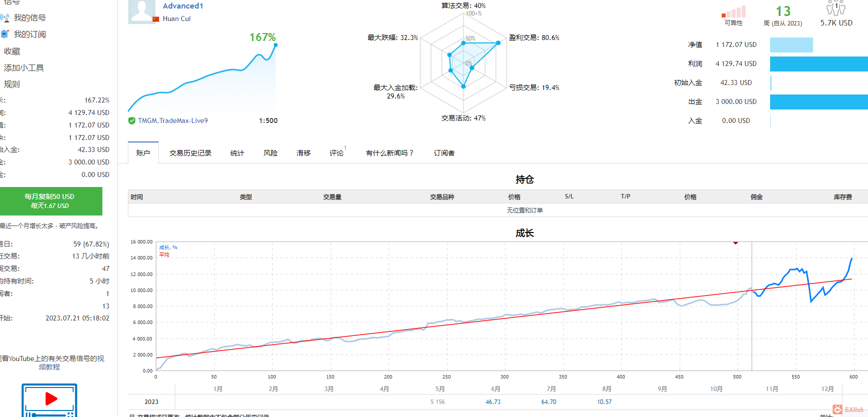Click the 入金 0.00 USD value
The width and height of the screenshot is (868, 417).
pos(736,121)
